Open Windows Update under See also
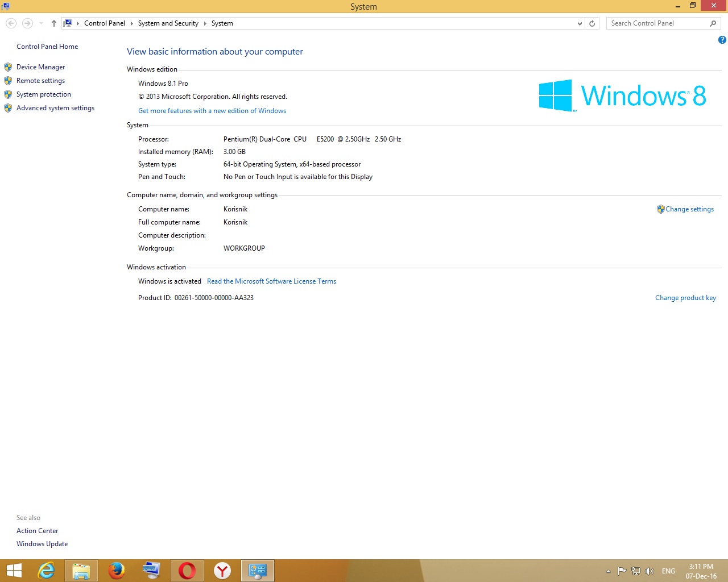728x582 pixels. 42,544
